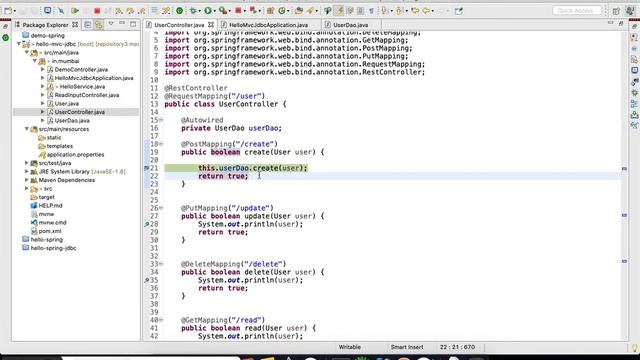The image size is (640, 360).
Task: Maximize the Package Explorer view
Action: 133,24
